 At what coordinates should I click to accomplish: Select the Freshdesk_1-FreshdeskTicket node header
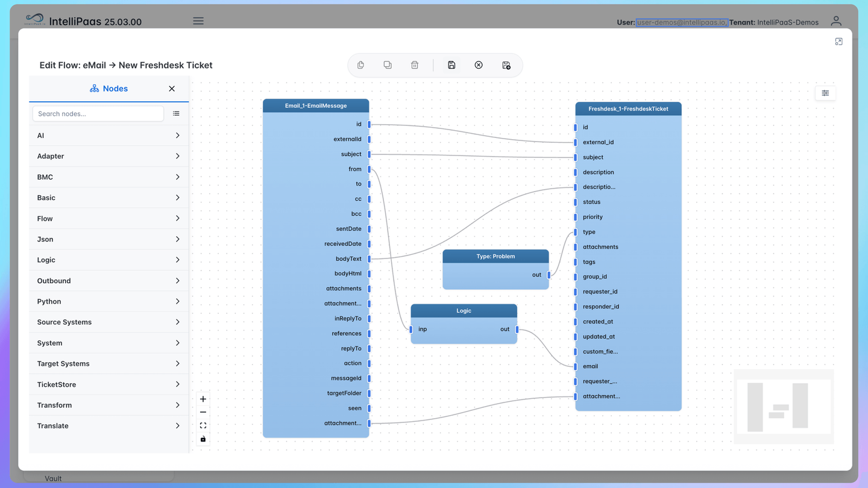click(628, 109)
